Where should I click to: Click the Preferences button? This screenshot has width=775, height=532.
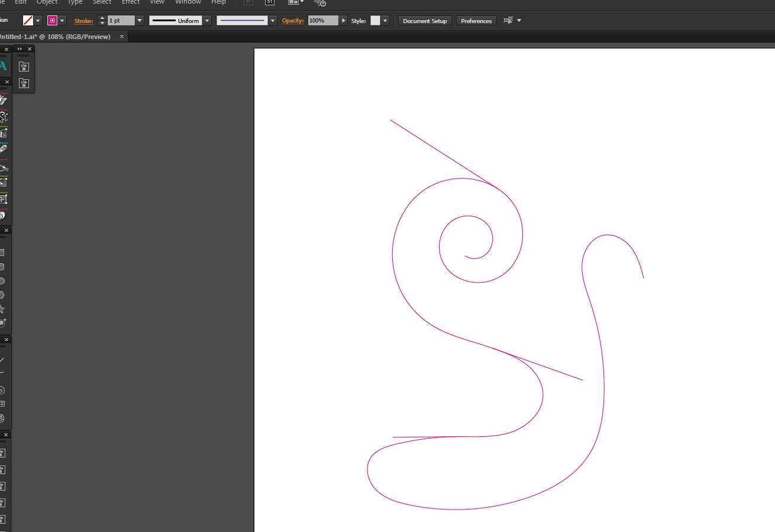point(476,21)
